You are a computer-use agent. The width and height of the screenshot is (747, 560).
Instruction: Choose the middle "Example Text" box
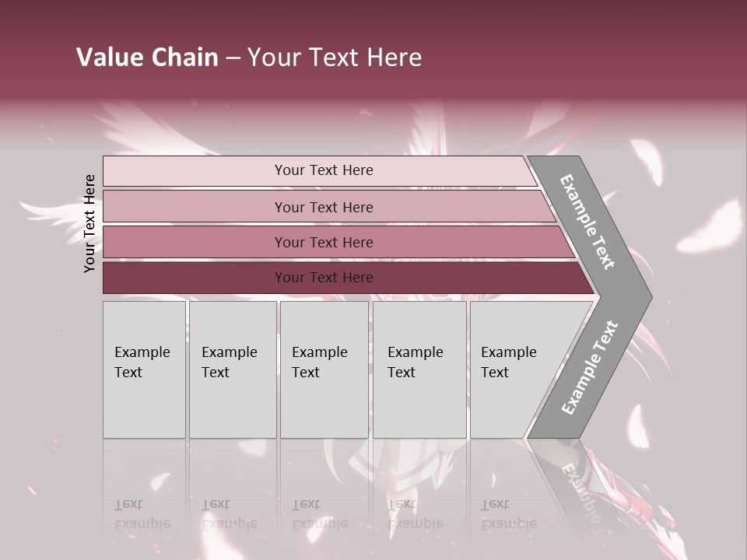[324, 369]
